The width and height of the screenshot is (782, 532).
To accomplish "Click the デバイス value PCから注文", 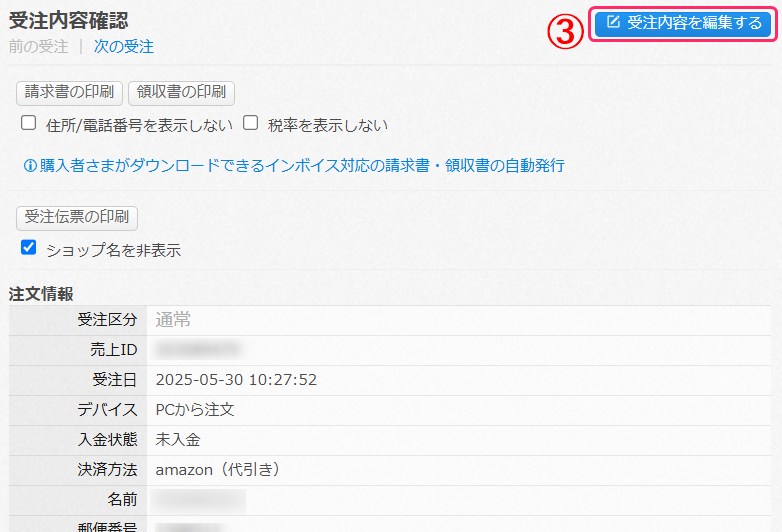I will point(195,410).
